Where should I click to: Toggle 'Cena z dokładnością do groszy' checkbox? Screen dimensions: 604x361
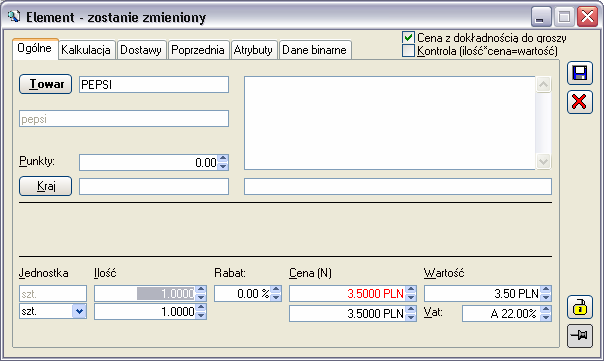(408, 37)
